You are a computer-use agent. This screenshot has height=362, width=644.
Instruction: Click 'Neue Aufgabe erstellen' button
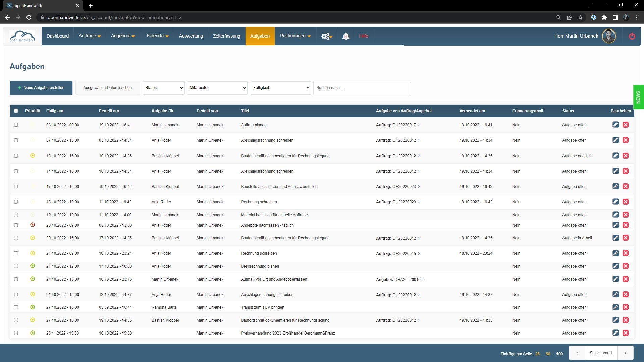click(x=41, y=88)
